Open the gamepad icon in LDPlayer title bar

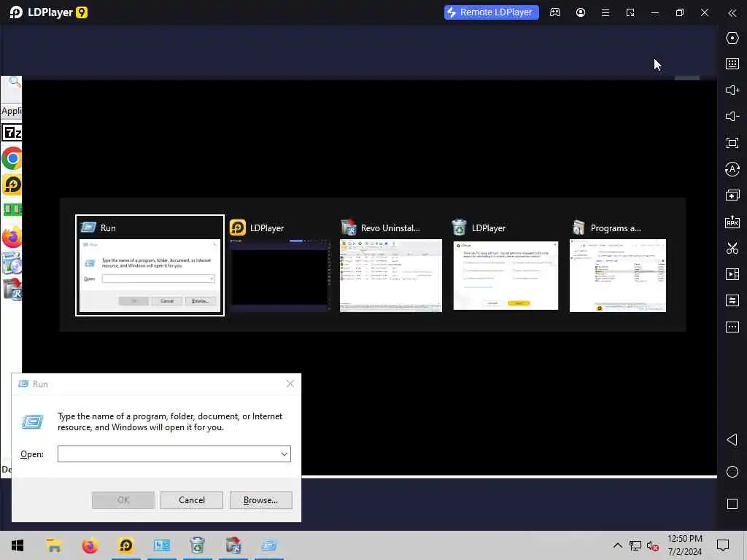pyautogui.click(x=555, y=12)
